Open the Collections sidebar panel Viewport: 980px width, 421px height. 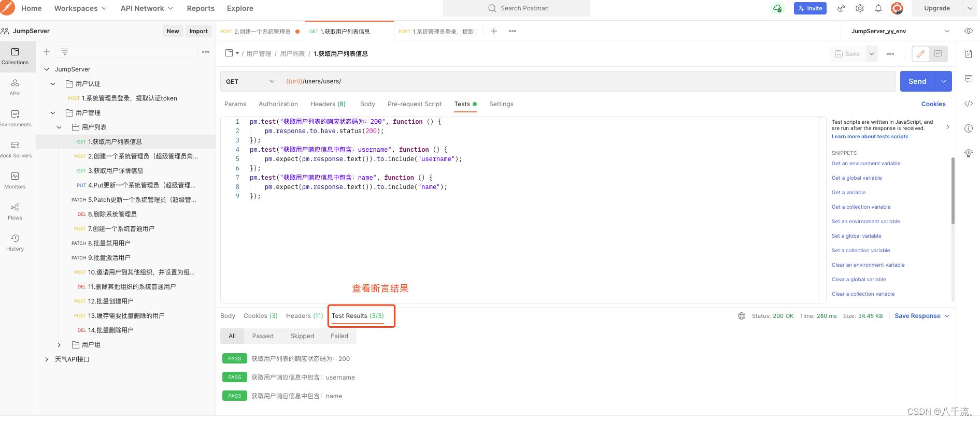coord(15,56)
